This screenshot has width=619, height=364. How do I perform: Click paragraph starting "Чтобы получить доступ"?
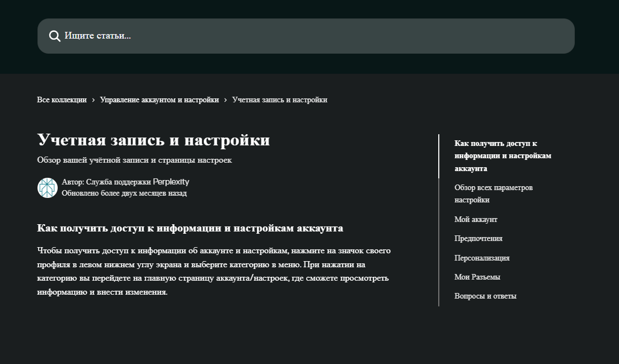click(x=214, y=271)
